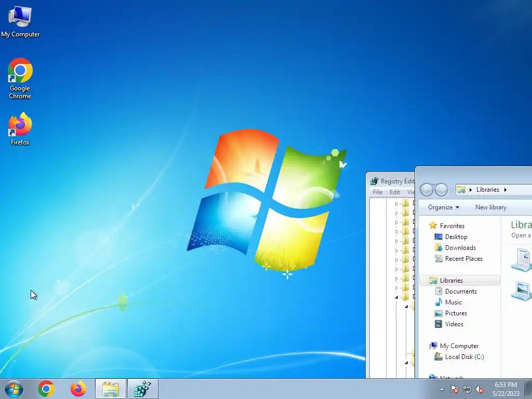
Task: Select the Pictures library thumbnail in content pane
Action: pyautogui.click(x=522, y=291)
